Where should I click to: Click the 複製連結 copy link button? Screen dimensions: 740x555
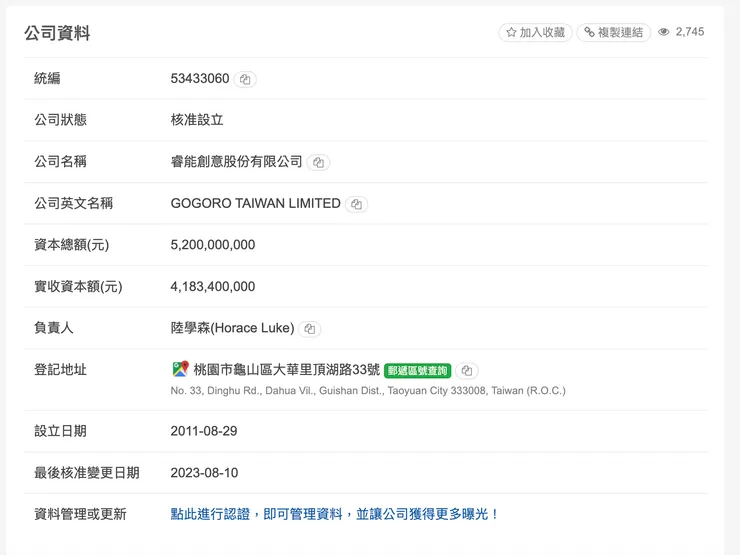pos(614,33)
